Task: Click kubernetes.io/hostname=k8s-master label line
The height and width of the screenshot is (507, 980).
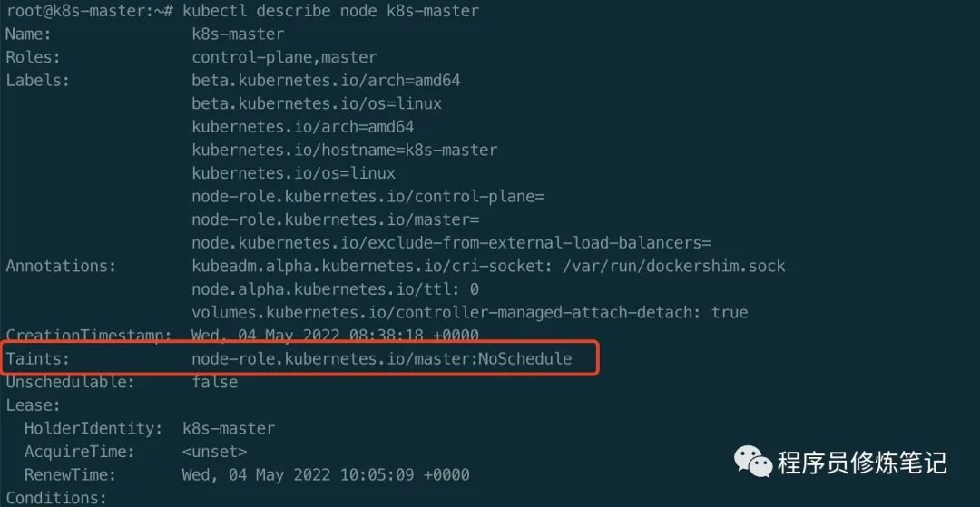Action: (344, 150)
